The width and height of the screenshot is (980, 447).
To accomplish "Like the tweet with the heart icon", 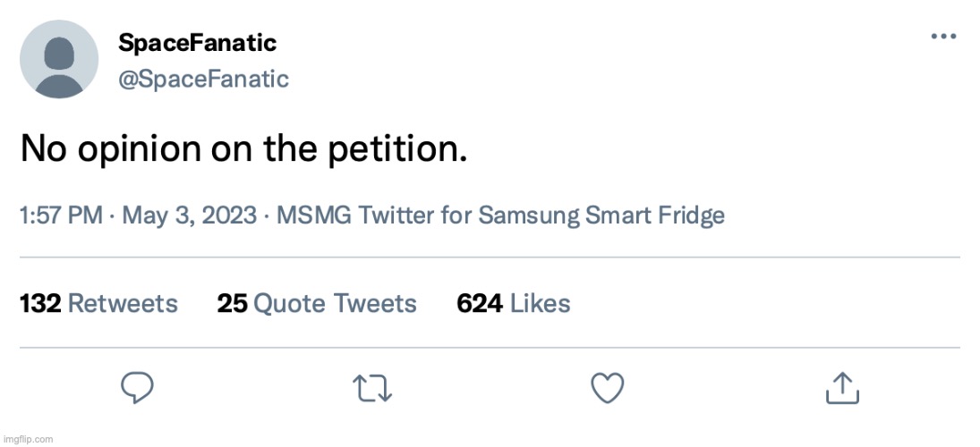I will pyautogui.click(x=607, y=387).
